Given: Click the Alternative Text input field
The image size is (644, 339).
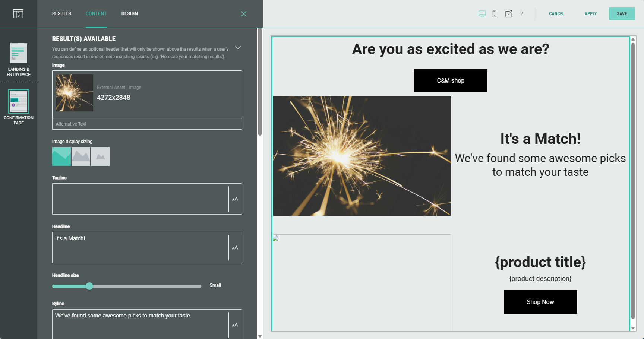Looking at the screenshot, I should coord(147,124).
